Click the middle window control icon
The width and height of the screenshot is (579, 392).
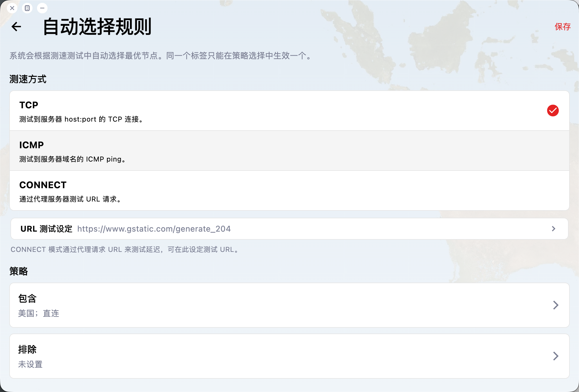coord(27,8)
